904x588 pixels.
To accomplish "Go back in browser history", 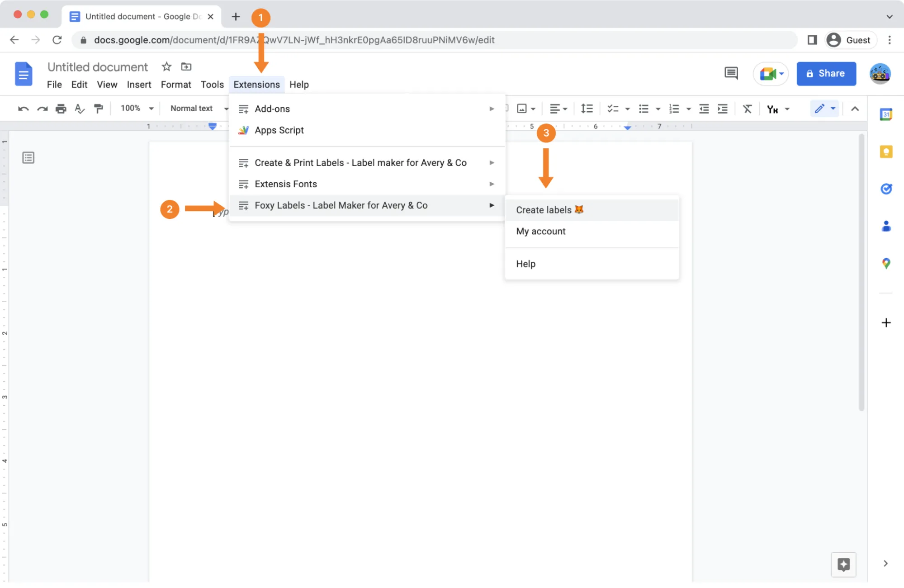I will click(14, 40).
